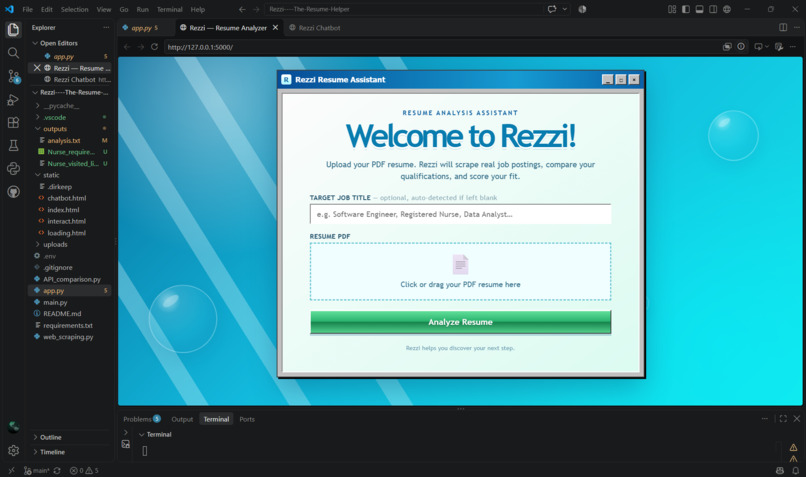806x477 pixels.
Task: Open the remote window indicator in the status bar
Action: (11, 470)
